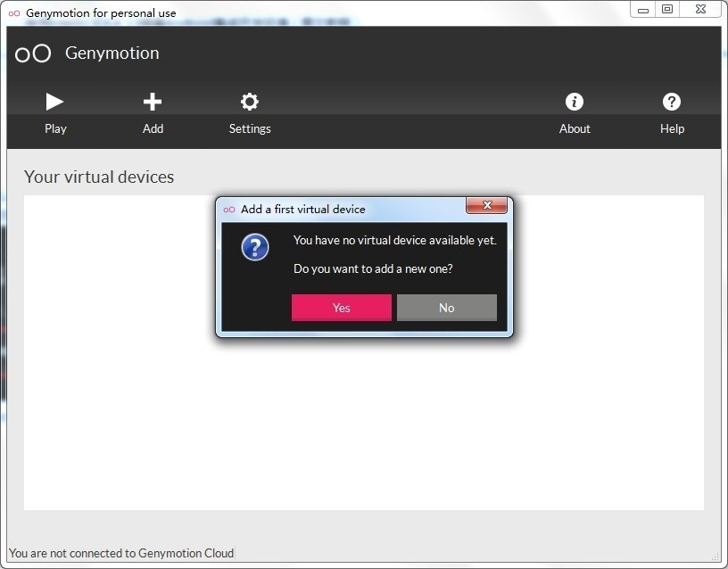Click the Play toolbar icon
This screenshot has width=728, height=569.
[54, 102]
